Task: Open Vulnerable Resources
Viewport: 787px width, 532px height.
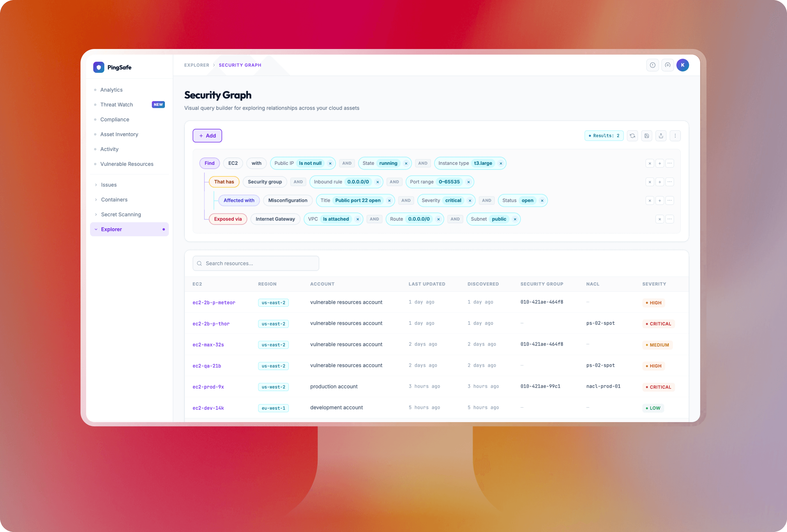Action: click(x=129, y=164)
